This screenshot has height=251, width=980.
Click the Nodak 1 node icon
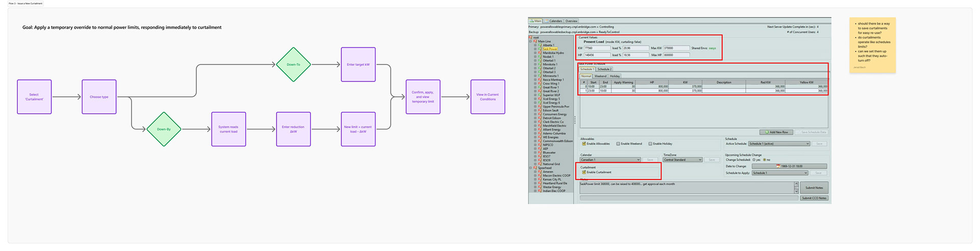point(540,57)
